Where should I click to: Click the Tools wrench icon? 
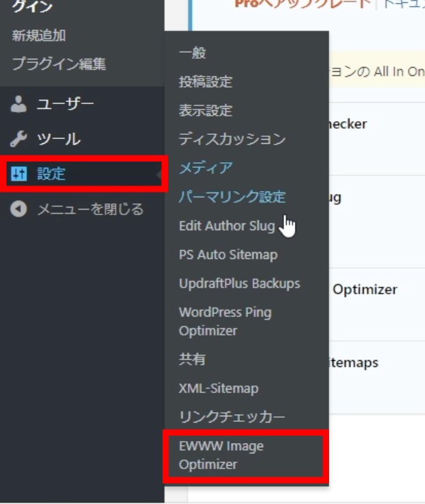click(x=19, y=139)
